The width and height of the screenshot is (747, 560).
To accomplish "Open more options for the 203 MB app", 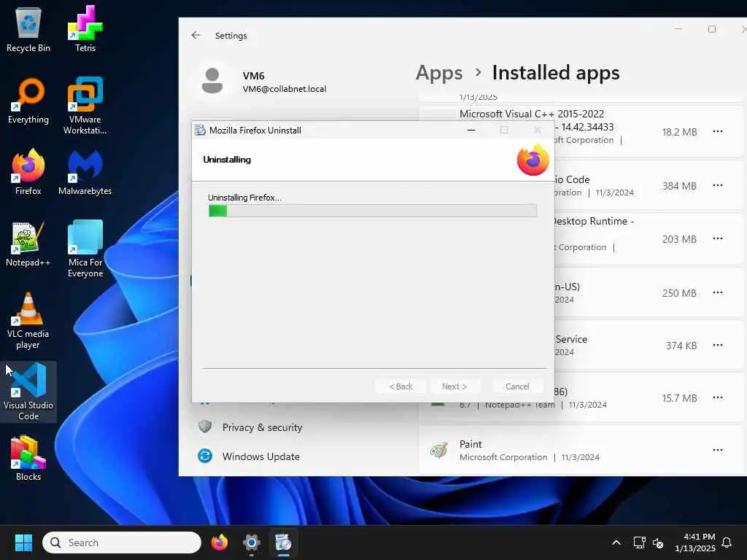I will click(x=718, y=238).
